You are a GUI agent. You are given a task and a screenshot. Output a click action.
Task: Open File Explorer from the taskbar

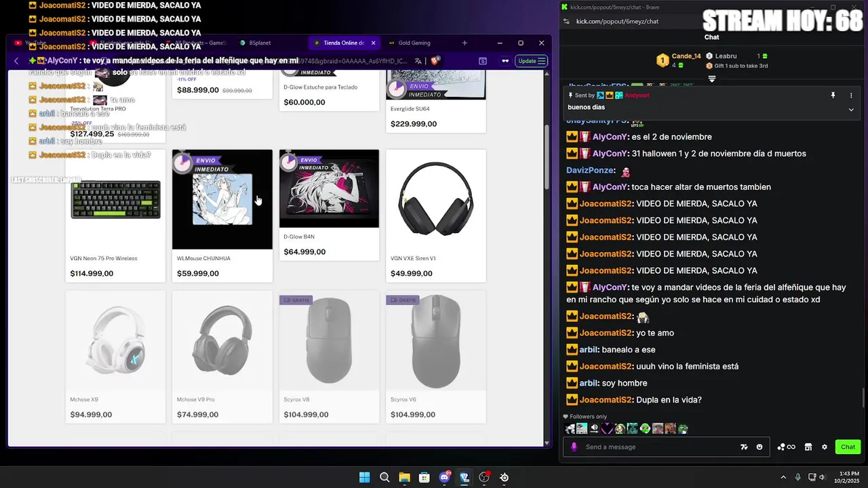(404, 477)
